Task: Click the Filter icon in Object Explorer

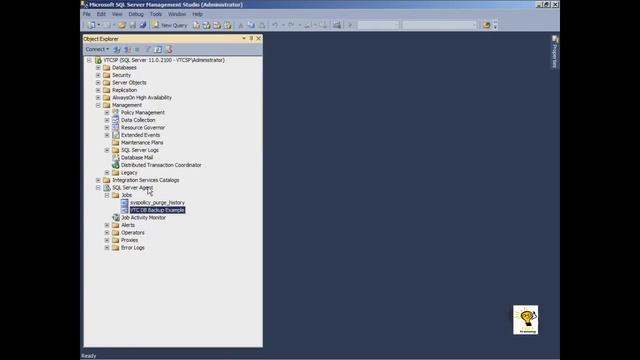Action: pos(148,49)
